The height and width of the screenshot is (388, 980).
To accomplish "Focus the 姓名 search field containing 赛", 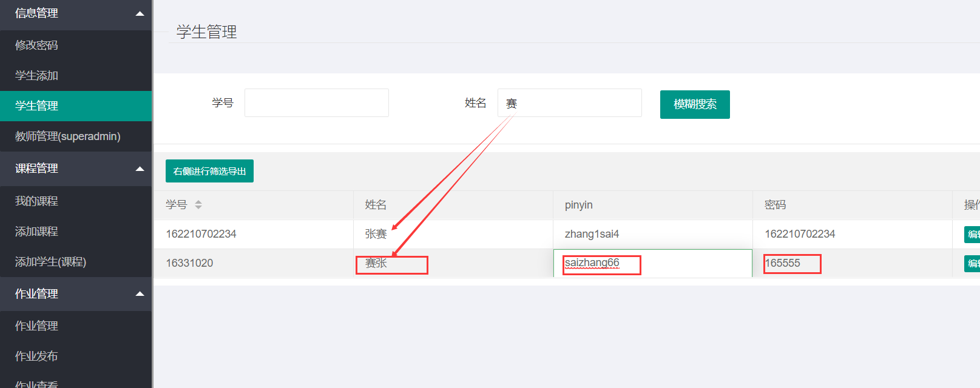I will click(x=570, y=103).
